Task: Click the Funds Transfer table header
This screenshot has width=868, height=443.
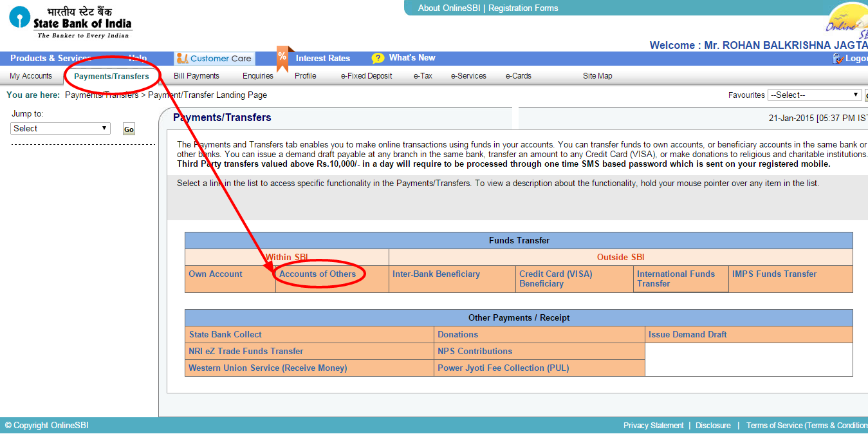Action: [x=519, y=240]
